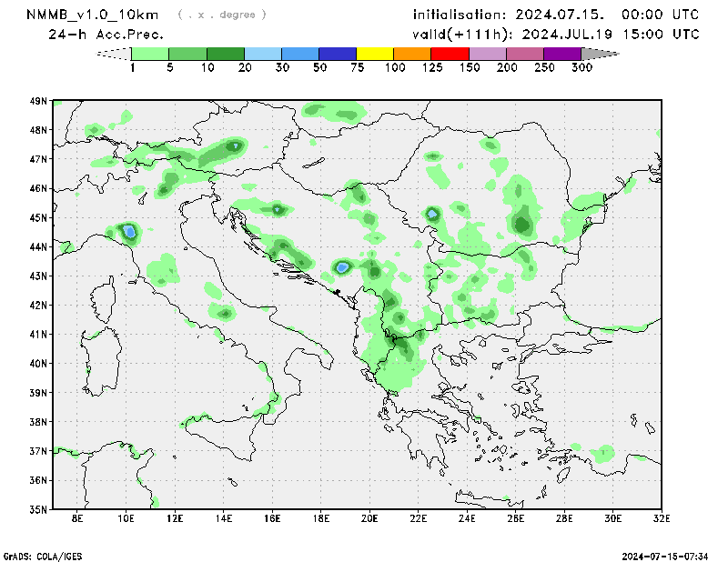Viewport: 728px width, 562px height.
Task: Click the dark green 10–20 legend swatch
Action: (227, 55)
